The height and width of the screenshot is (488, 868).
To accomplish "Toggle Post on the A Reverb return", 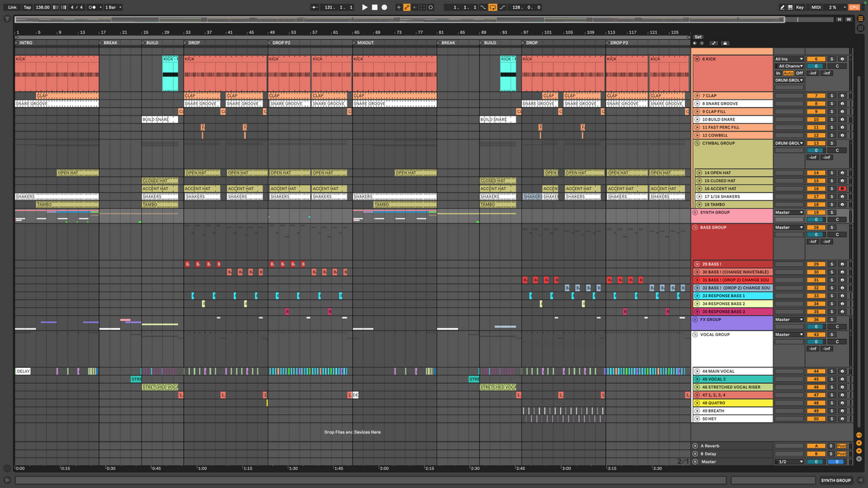I will coord(842,446).
